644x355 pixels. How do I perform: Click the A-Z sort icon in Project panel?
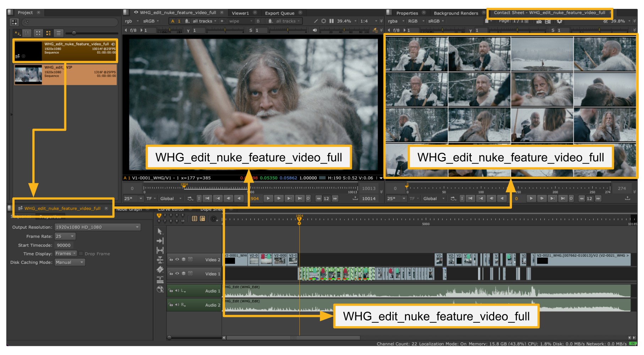click(x=17, y=33)
